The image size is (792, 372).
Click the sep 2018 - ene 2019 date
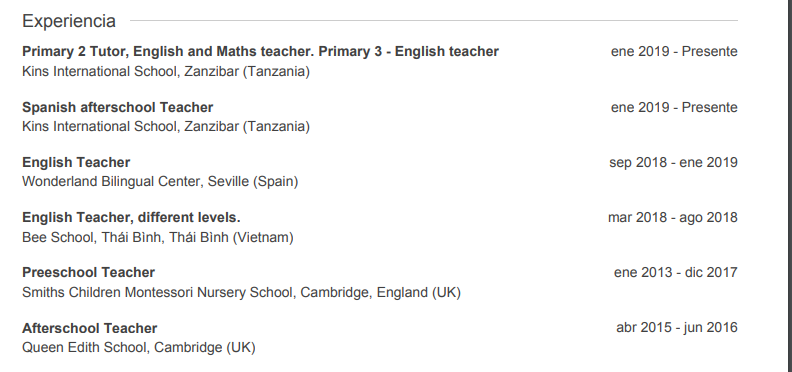tap(673, 162)
